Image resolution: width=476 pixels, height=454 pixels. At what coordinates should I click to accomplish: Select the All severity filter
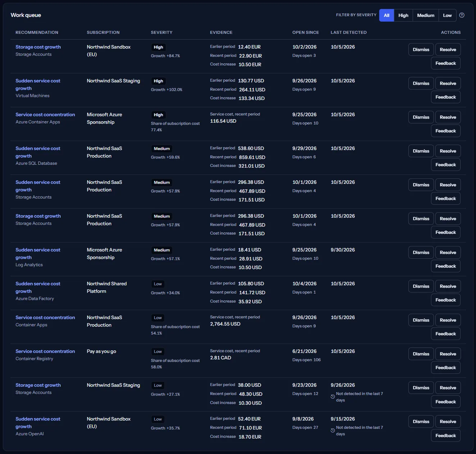tap(386, 15)
